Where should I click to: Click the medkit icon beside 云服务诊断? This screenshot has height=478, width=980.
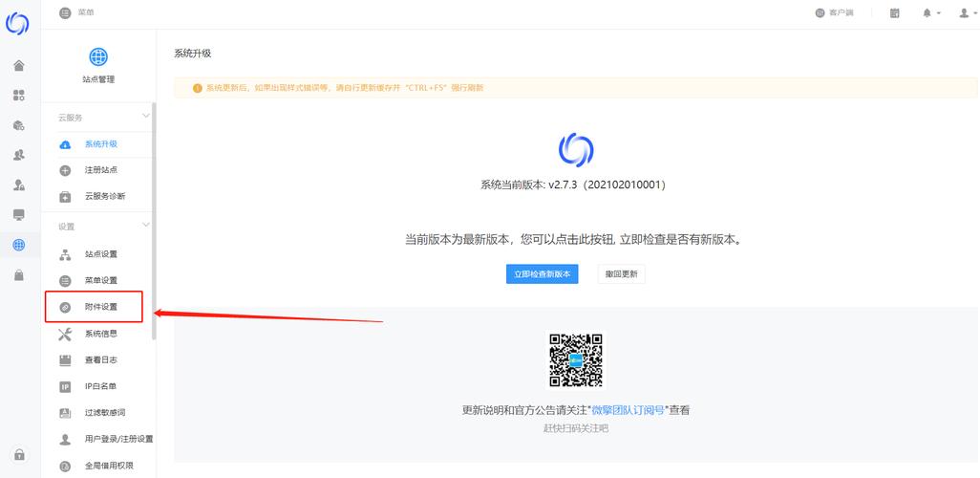(x=65, y=196)
